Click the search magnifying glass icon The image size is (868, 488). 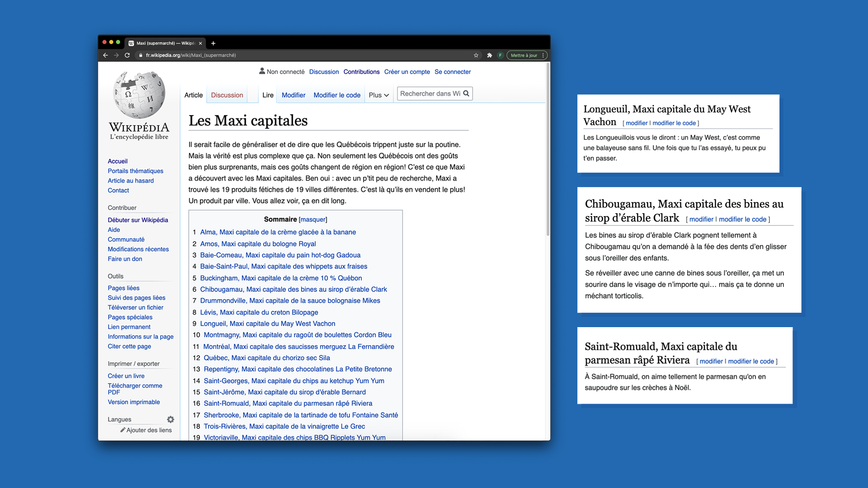(x=466, y=94)
